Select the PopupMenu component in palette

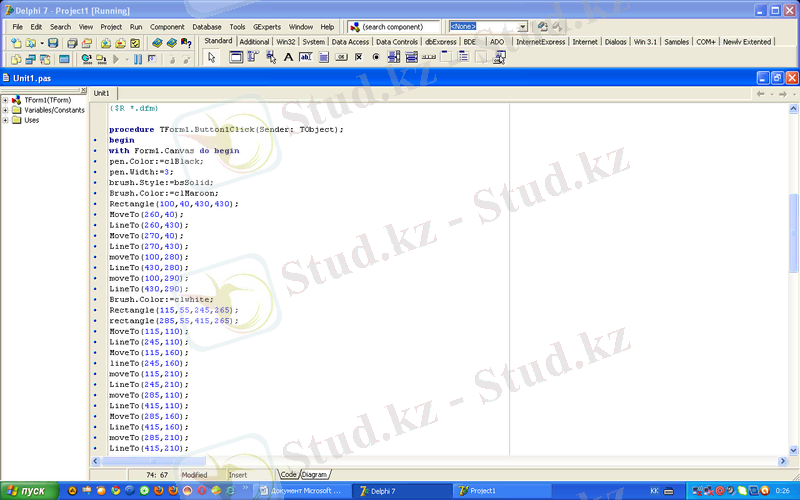coord(271,57)
